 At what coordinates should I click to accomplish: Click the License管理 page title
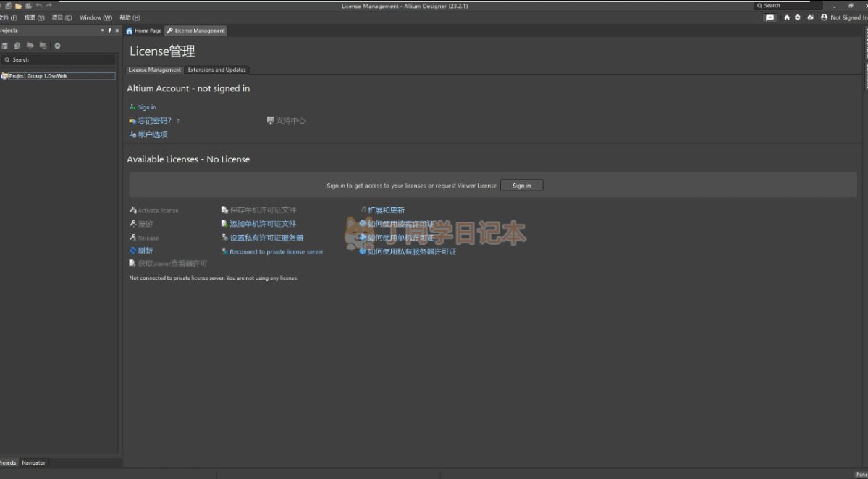(x=162, y=51)
